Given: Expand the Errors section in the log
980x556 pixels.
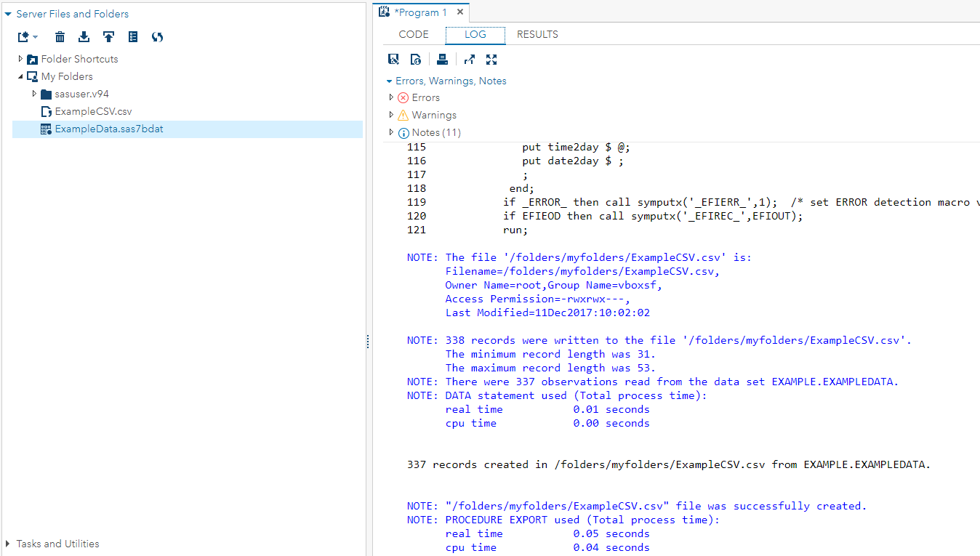Looking at the screenshot, I should click(x=391, y=97).
